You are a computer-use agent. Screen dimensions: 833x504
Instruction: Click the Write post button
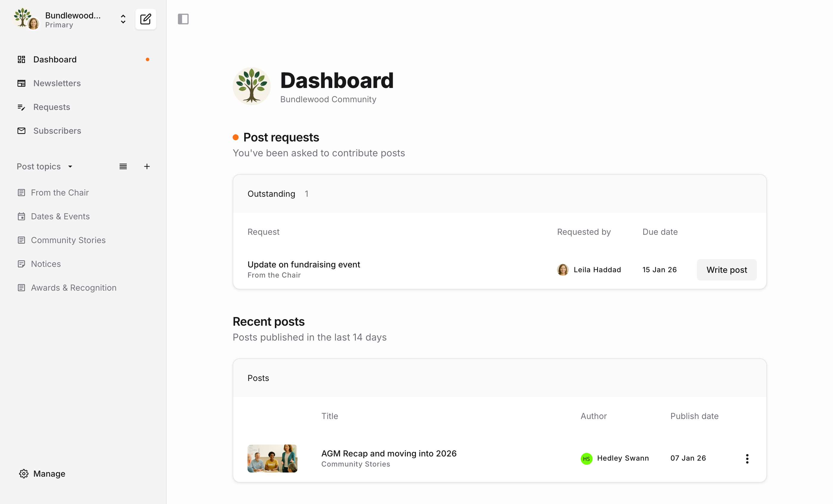pos(726,270)
